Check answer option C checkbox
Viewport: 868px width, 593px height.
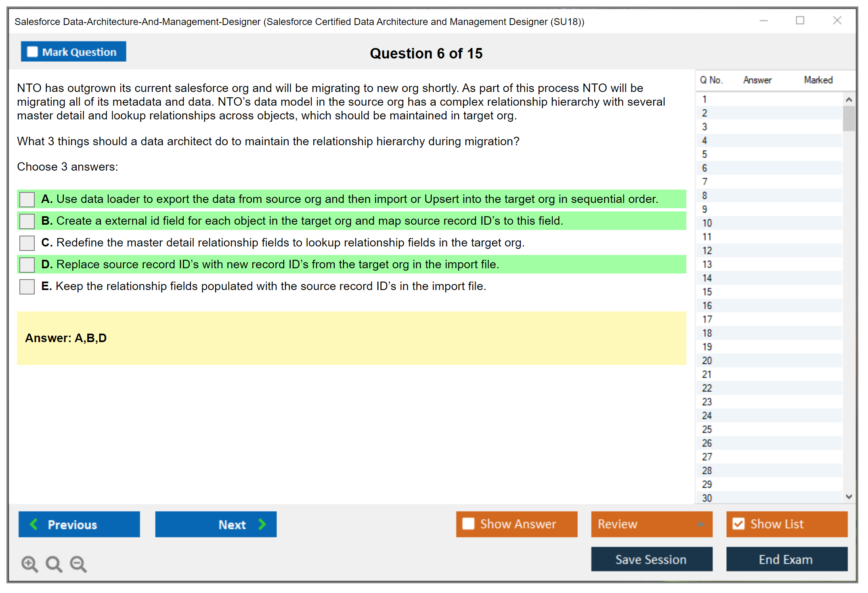(27, 243)
